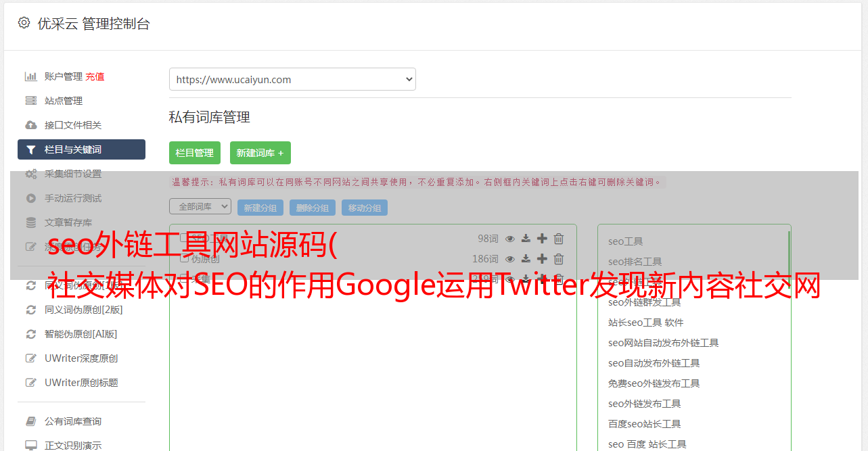Open 文章暂存库 sidebar item
This screenshot has width=868, height=451.
coord(68,222)
